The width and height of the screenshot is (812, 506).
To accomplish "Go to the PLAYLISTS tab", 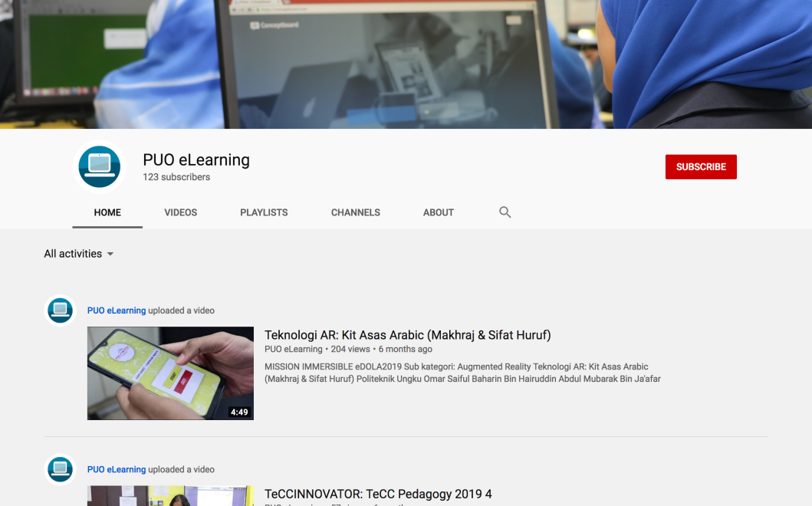I will 264,212.
